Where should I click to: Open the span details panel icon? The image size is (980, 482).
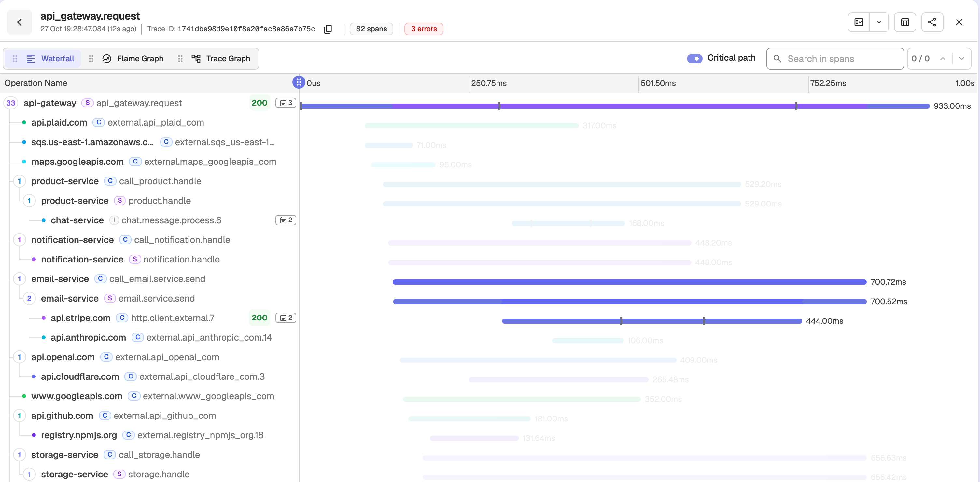click(x=859, y=22)
